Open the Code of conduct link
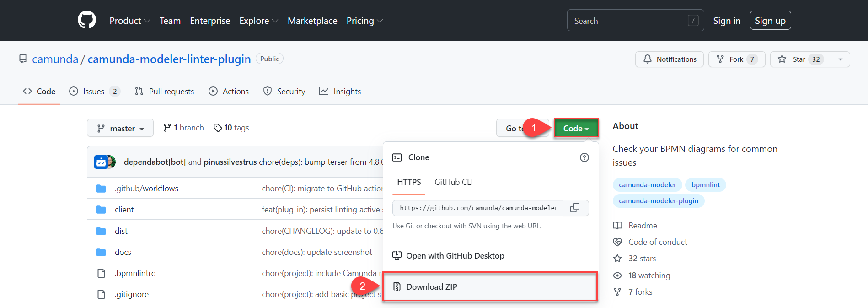Image resolution: width=868 pixels, height=308 pixels. [650, 242]
